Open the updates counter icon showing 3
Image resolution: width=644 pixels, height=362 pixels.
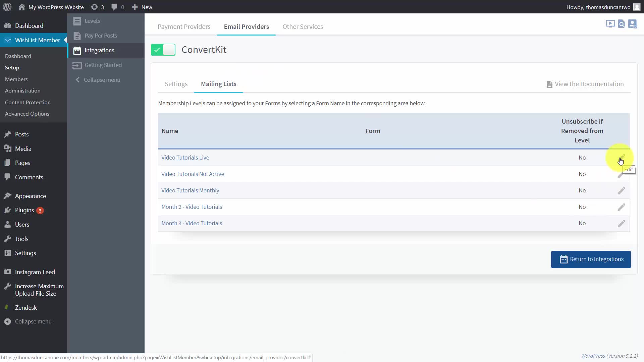tap(97, 7)
